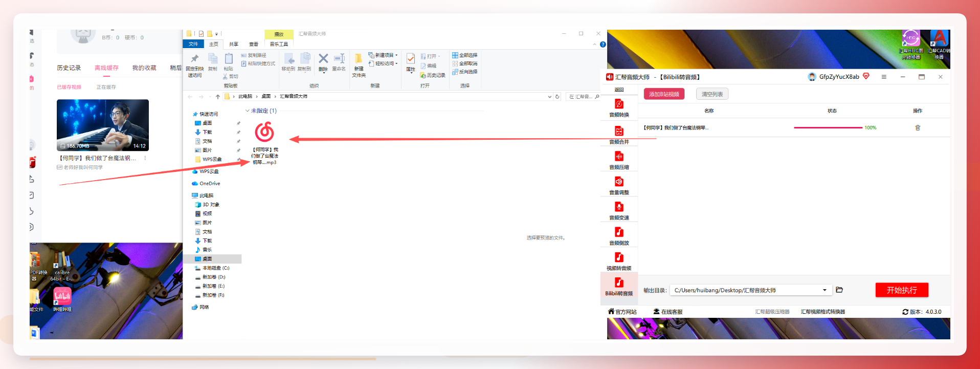This screenshot has width=980, height=369.
Task: Click 开始执行 button
Action: coord(902,290)
